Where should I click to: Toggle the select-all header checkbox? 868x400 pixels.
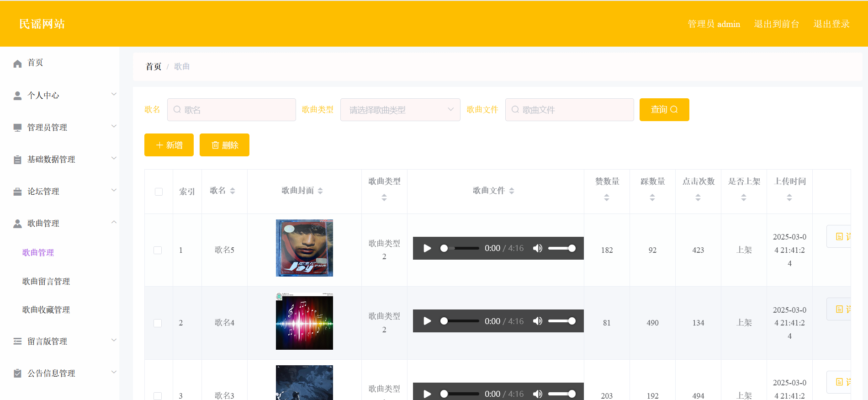click(x=159, y=192)
